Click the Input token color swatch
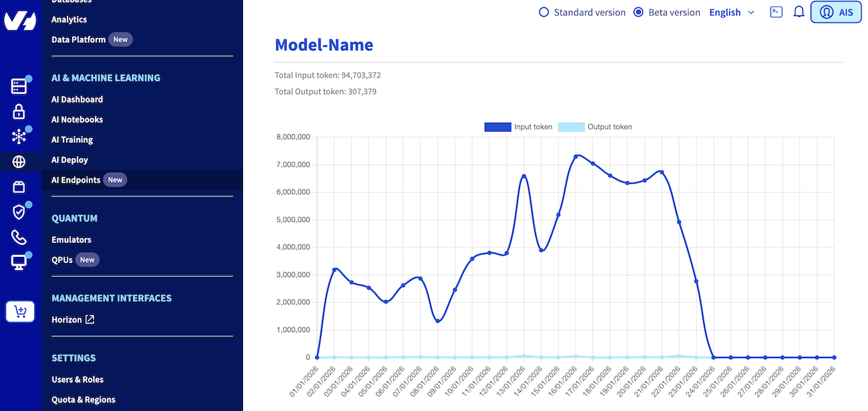The image size is (868, 411). click(x=497, y=127)
